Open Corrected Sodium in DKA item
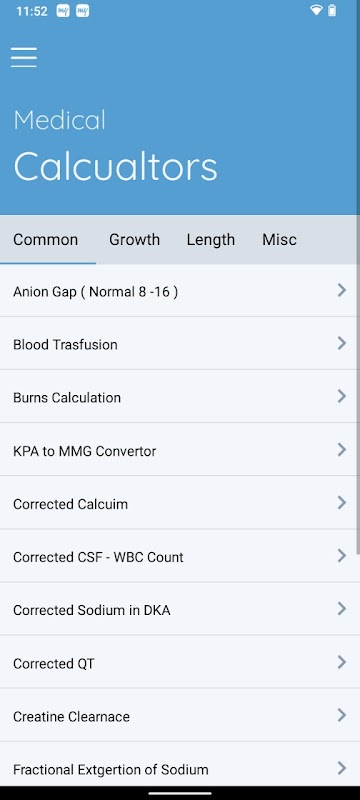This screenshot has width=360, height=800. (x=178, y=609)
